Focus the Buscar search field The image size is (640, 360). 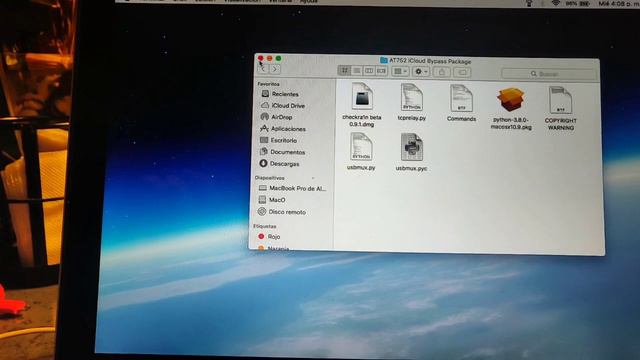pos(548,74)
